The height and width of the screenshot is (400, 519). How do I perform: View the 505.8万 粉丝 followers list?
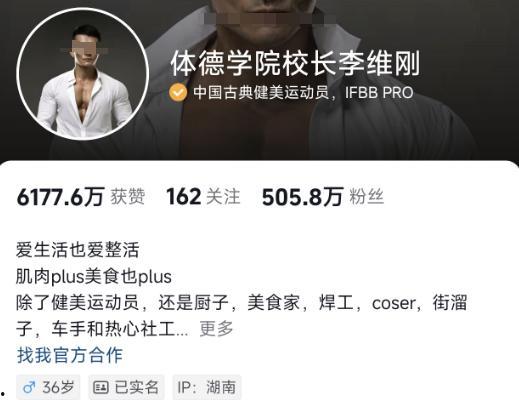[323, 197]
